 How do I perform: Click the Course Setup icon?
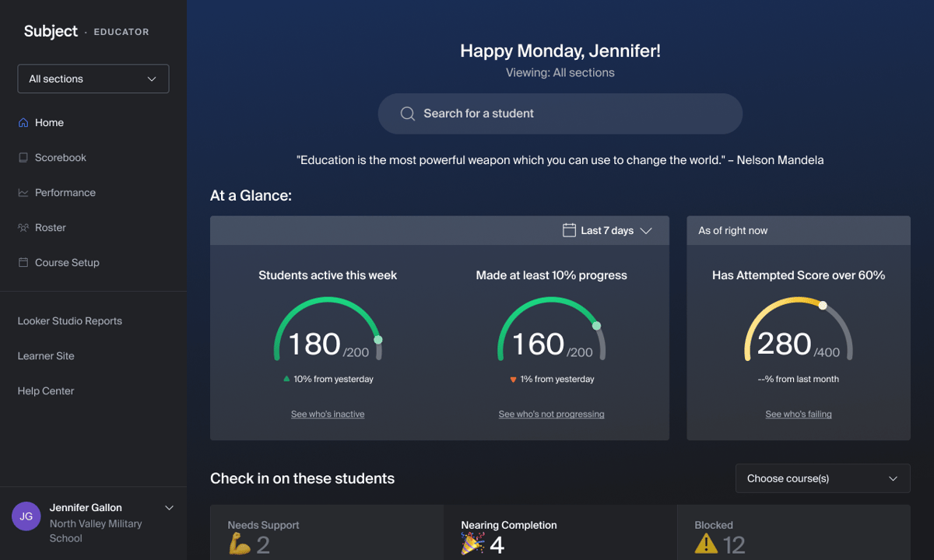click(x=23, y=263)
